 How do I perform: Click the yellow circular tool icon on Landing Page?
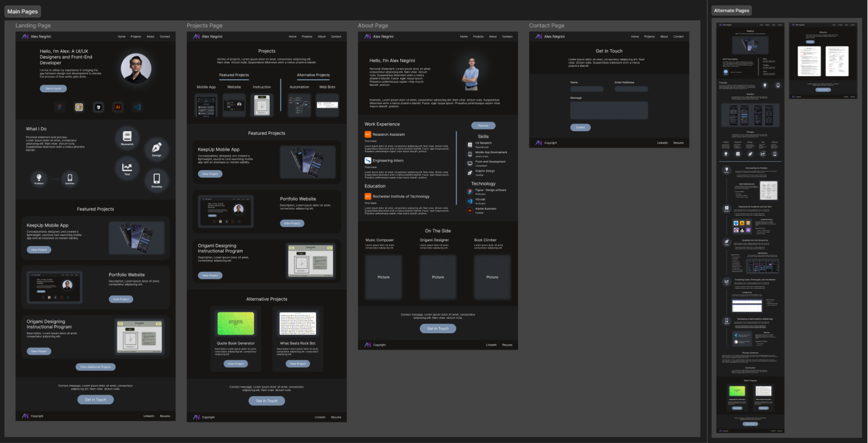point(79,107)
